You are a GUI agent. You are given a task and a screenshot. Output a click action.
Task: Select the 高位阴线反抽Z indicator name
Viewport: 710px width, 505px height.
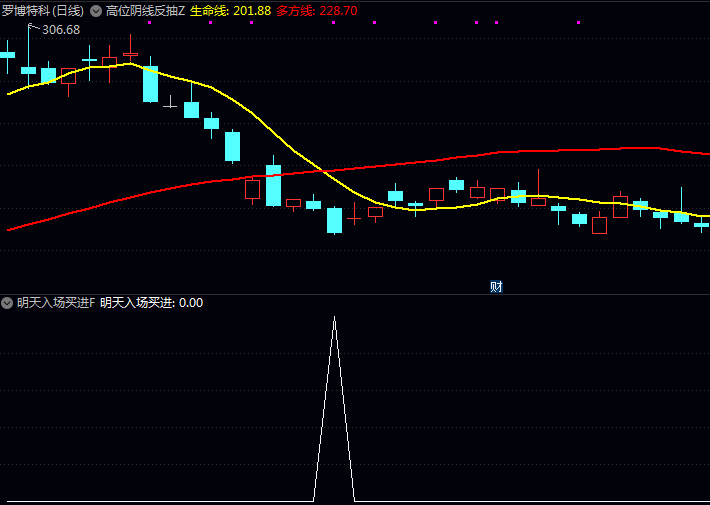point(145,11)
